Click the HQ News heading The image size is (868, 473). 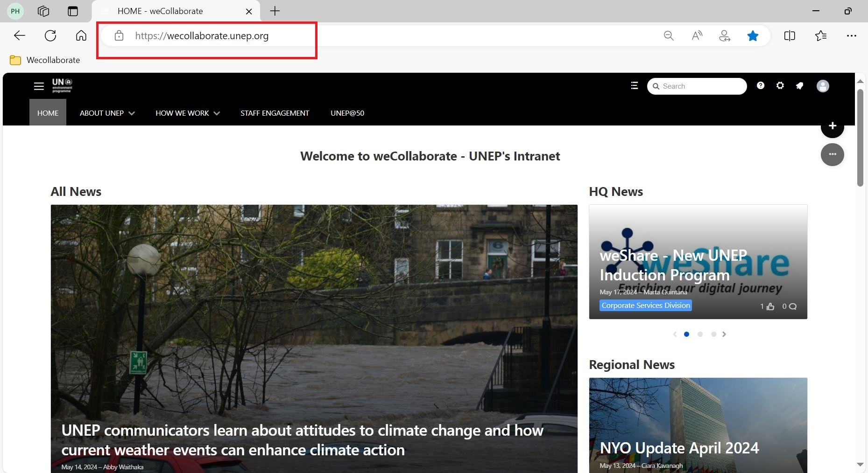616,192
